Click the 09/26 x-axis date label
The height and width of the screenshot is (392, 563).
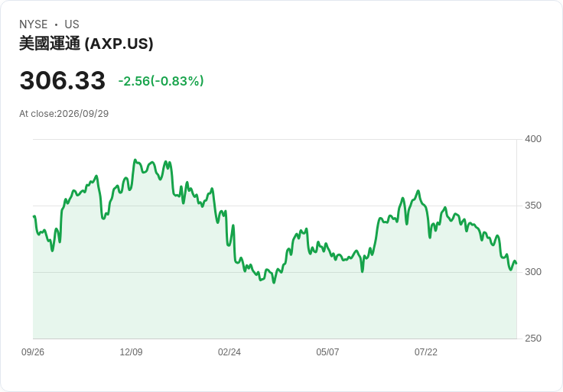point(33,352)
